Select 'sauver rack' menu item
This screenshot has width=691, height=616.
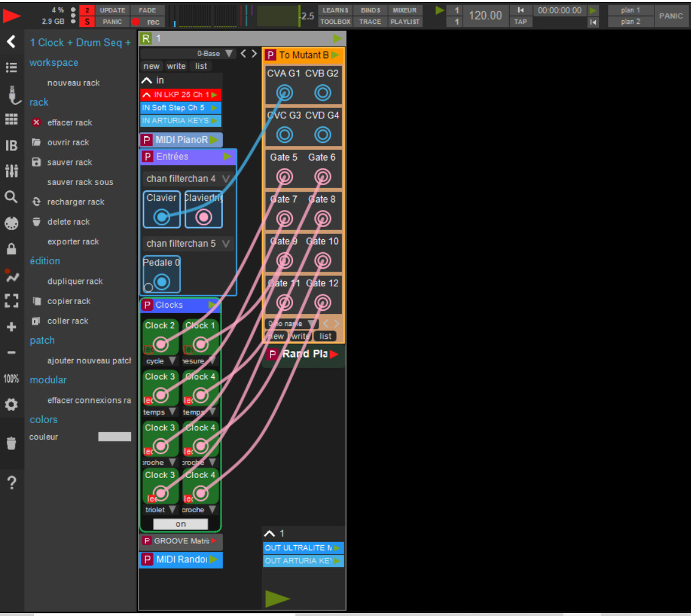click(70, 162)
